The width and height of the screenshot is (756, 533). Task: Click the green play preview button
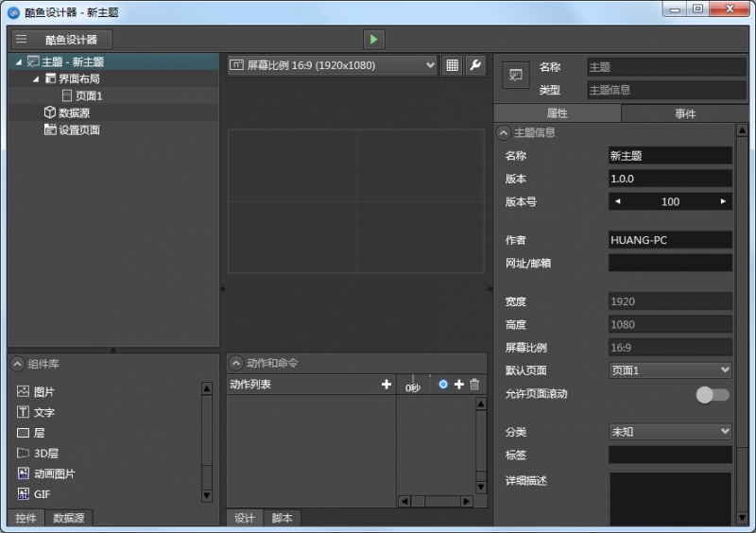point(374,40)
